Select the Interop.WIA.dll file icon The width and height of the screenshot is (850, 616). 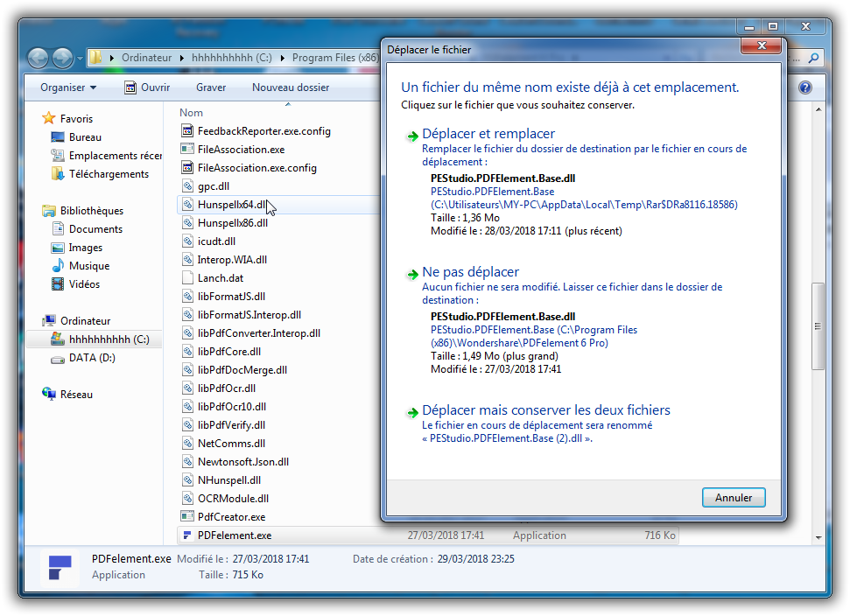tap(187, 260)
